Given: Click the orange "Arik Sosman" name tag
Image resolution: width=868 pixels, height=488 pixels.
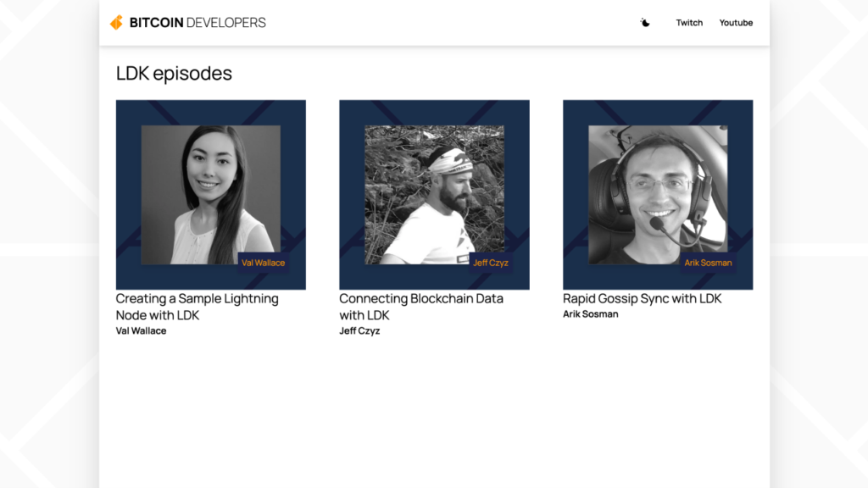Looking at the screenshot, I should coord(708,263).
